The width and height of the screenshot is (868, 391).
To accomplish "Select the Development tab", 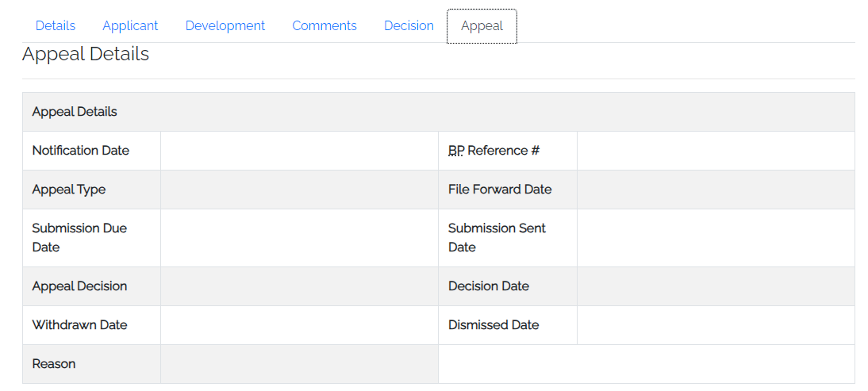I will click(x=225, y=26).
